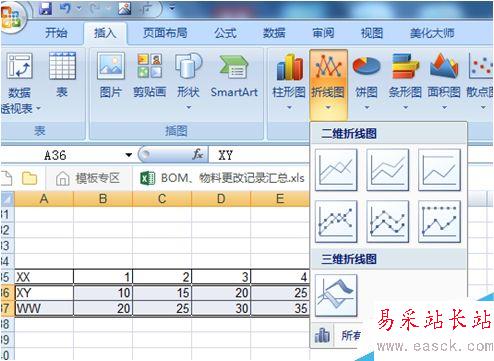Go to the 公式 tab
Viewport: 494px width, 361px height.
pos(225,33)
